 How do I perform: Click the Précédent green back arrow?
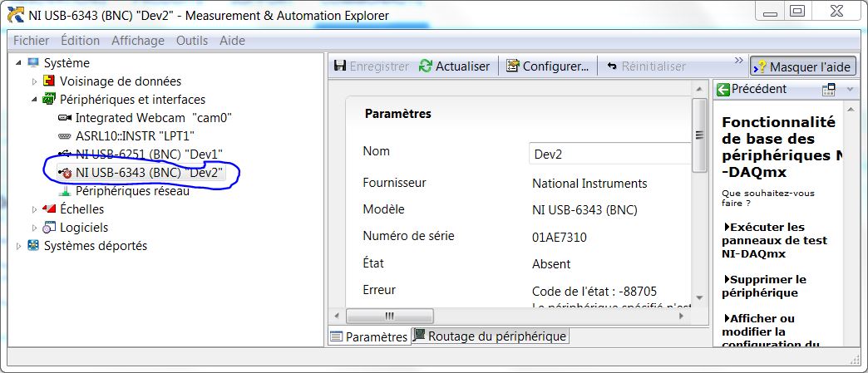click(x=723, y=90)
